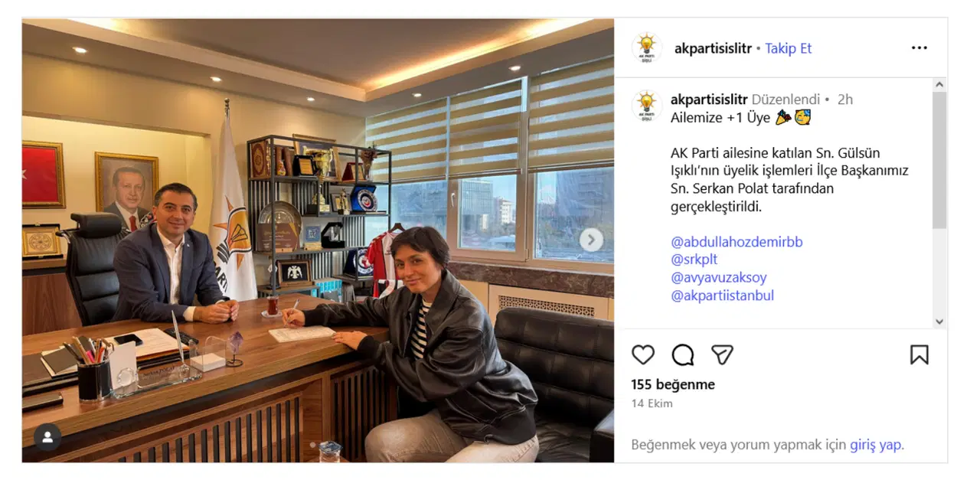Share the post using the paper plane icon
980x480 pixels.
click(x=722, y=354)
